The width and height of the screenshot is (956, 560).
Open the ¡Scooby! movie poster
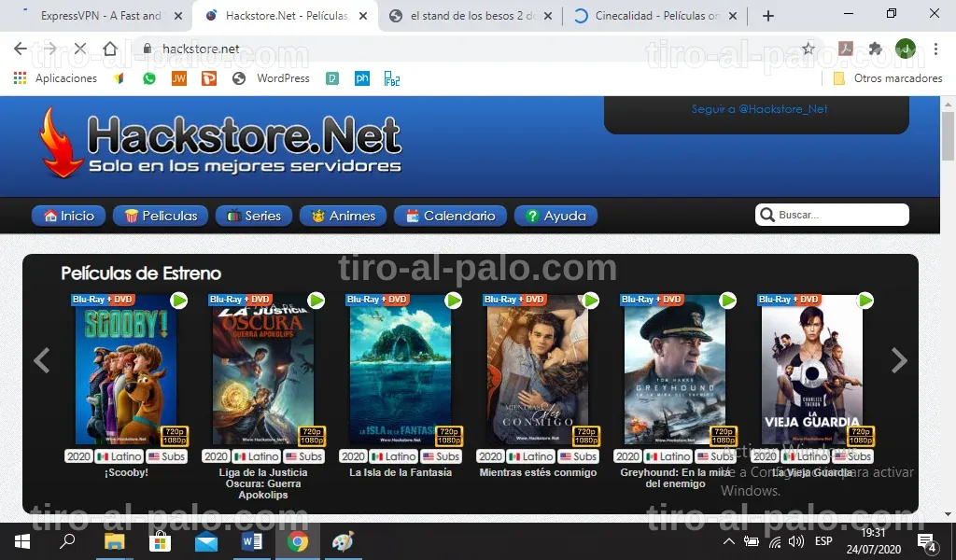pyautogui.click(x=126, y=370)
